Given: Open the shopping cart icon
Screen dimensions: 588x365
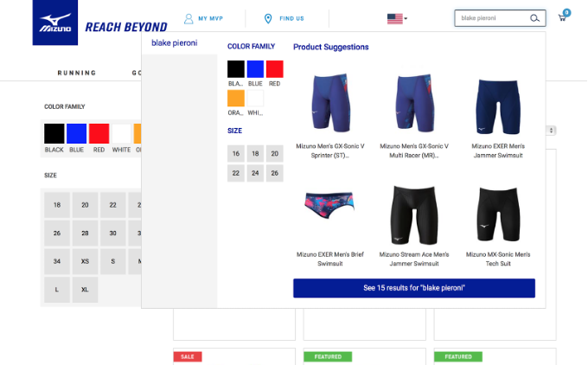Looking at the screenshot, I should (x=562, y=18).
